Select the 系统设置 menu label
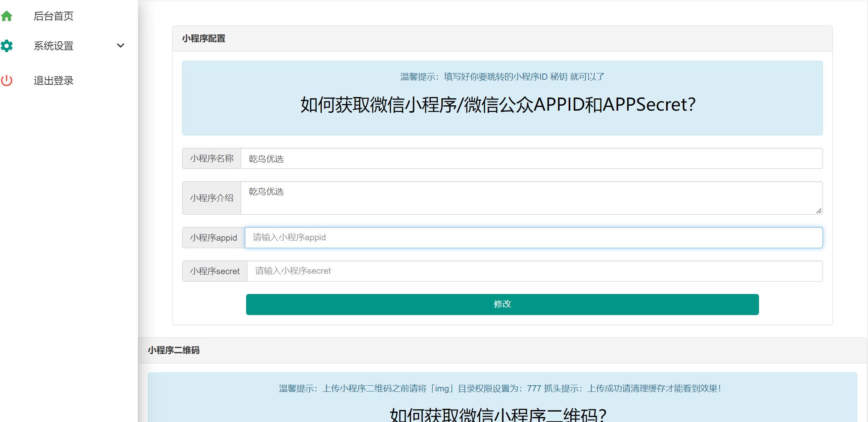 click(53, 46)
